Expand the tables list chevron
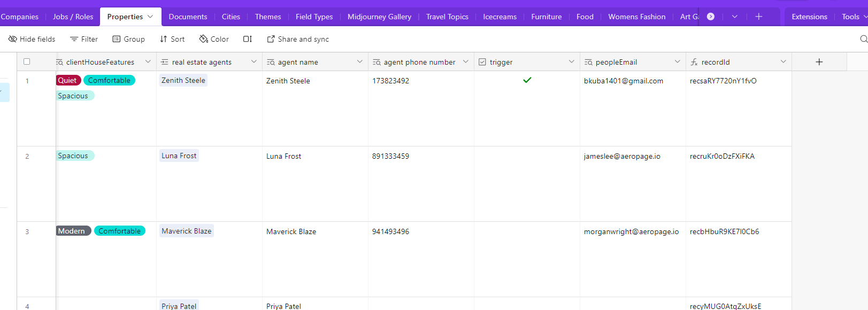 pyautogui.click(x=735, y=17)
